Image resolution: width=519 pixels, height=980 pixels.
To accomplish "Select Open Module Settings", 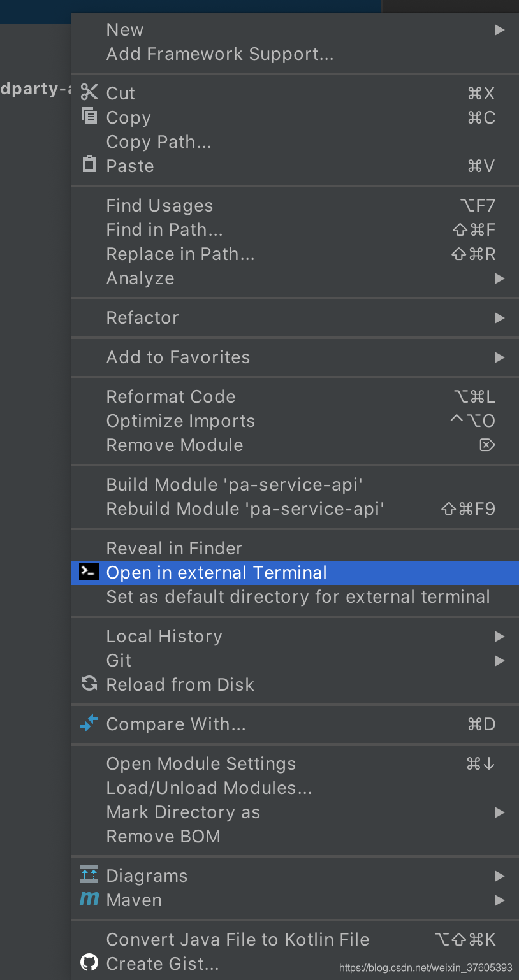I will tap(201, 764).
